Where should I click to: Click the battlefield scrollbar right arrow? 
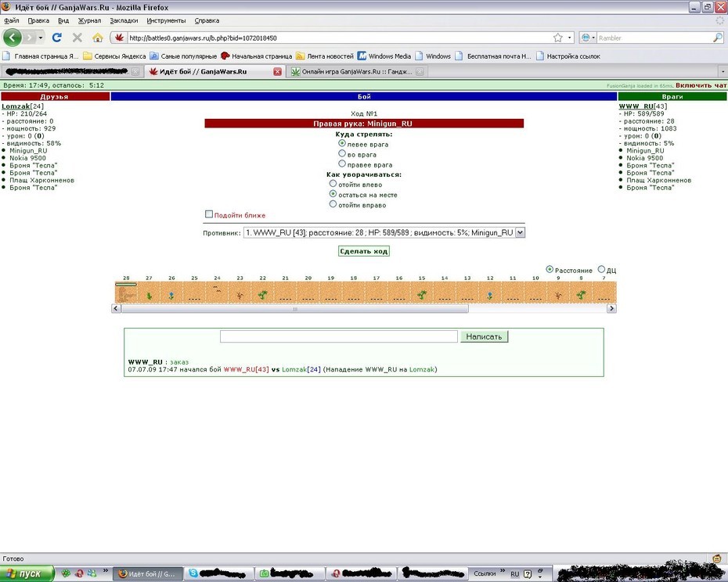pyautogui.click(x=612, y=308)
